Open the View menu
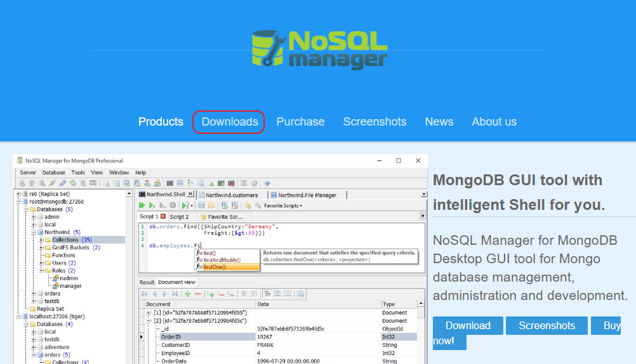The height and width of the screenshot is (364, 636). point(96,172)
